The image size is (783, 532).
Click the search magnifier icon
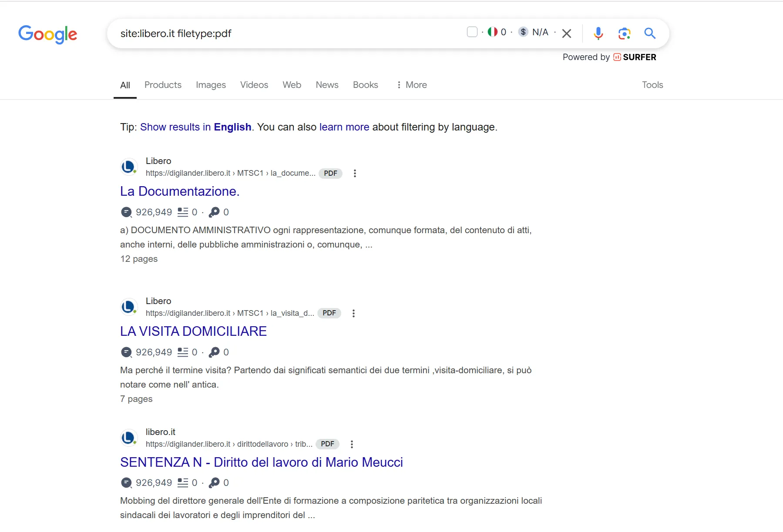(x=650, y=33)
